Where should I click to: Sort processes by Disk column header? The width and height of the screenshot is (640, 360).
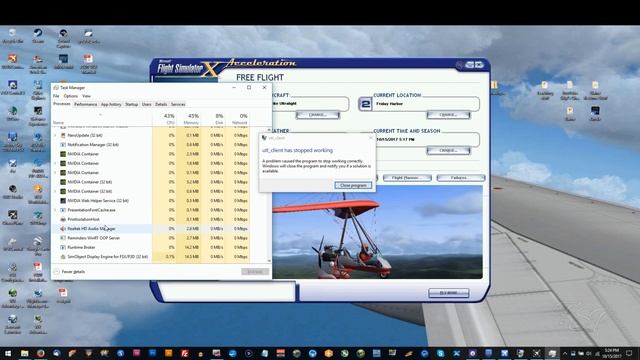click(213, 119)
